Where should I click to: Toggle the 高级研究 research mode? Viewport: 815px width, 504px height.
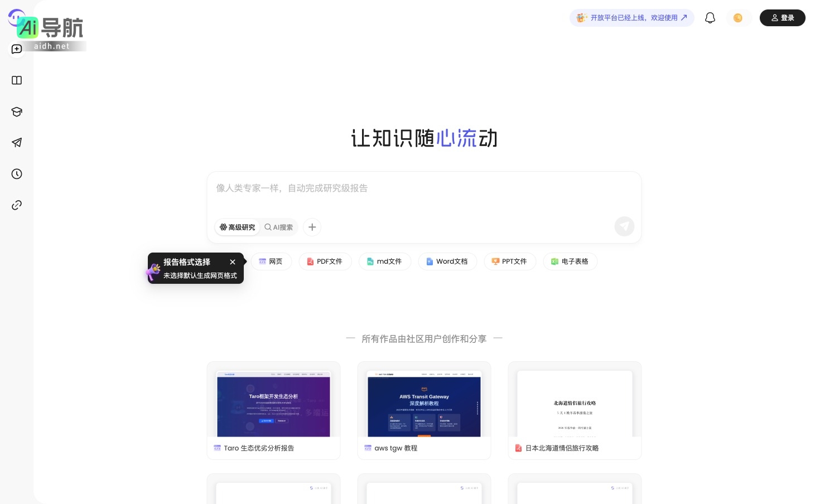[237, 227]
